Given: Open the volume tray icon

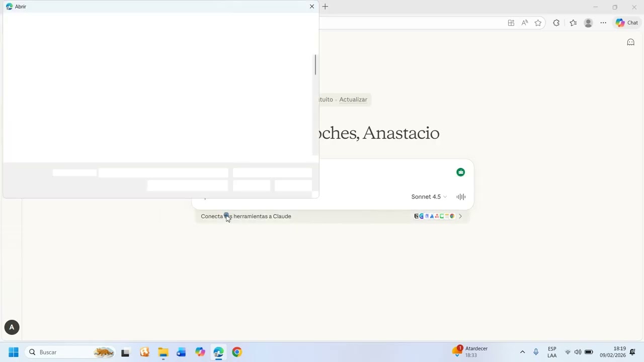Looking at the screenshot, I should point(578,352).
